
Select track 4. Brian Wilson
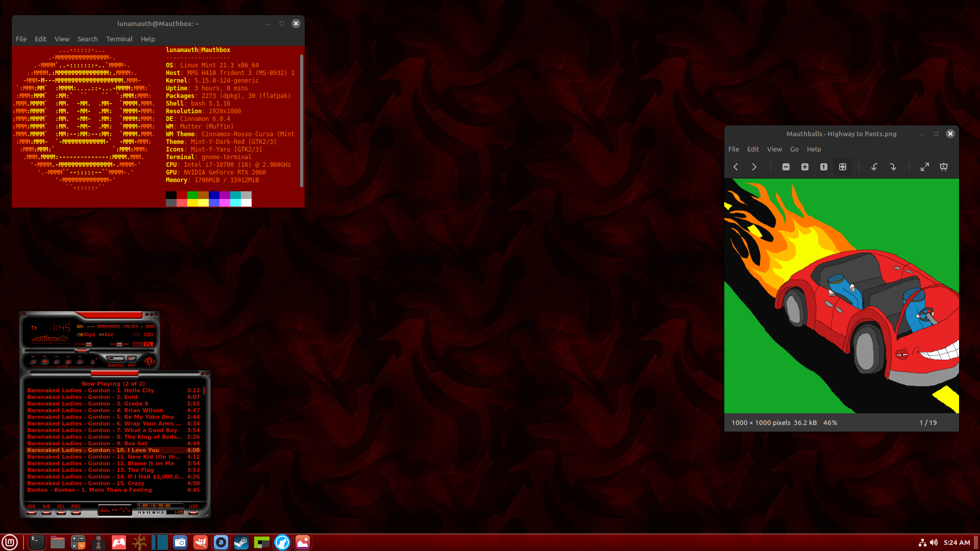[x=113, y=410]
